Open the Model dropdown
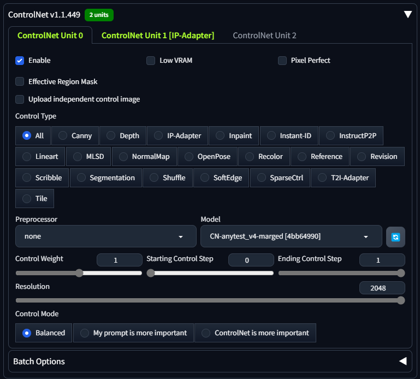The image size is (420, 379). tap(291, 236)
